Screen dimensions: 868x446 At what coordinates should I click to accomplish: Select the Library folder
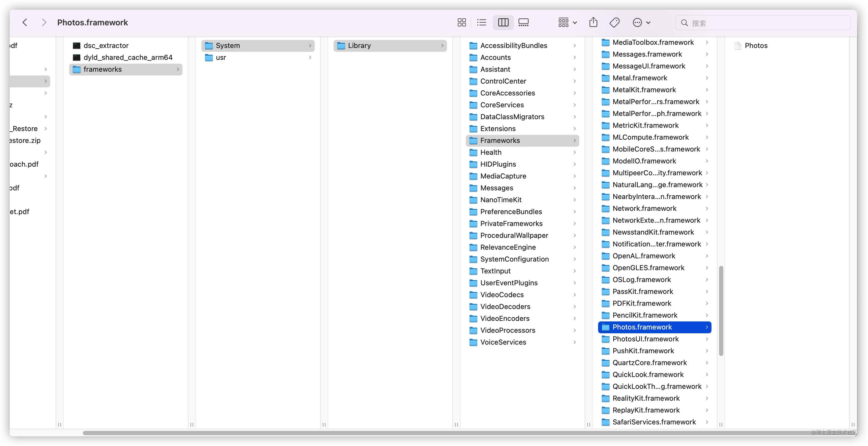(x=390, y=45)
